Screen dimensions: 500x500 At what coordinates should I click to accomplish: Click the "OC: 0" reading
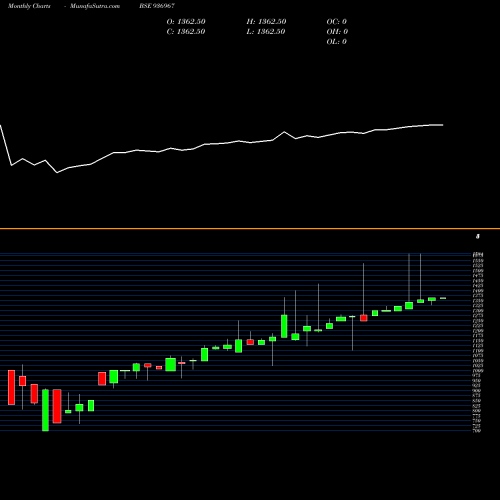pyautogui.click(x=336, y=22)
